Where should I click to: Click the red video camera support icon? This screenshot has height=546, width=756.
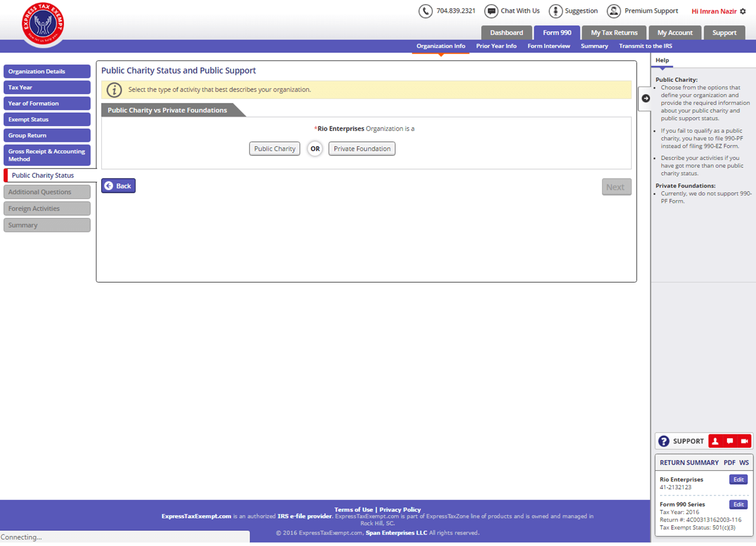pyautogui.click(x=744, y=441)
